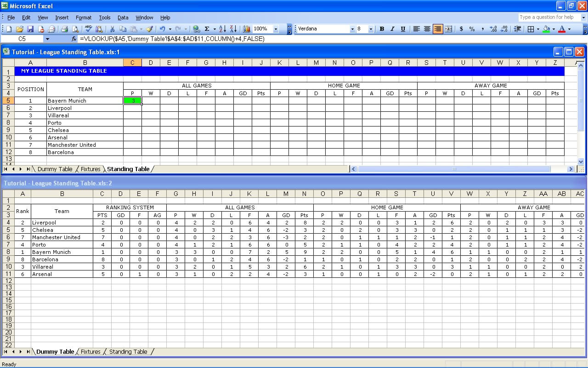This screenshot has width=588, height=368.
Task: Select Standing Table tab in lower window
Action: click(x=128, y=352)
